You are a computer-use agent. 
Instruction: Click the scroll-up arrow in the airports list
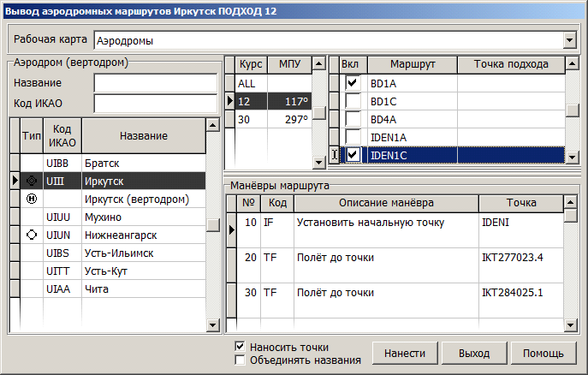click(x=213, y=125)
